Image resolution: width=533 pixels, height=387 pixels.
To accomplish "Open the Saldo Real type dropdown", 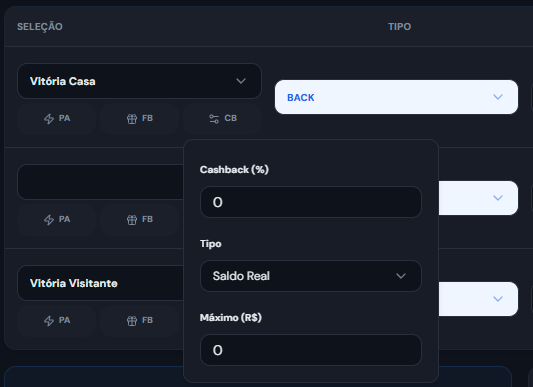I will click(x=311, y=276).
